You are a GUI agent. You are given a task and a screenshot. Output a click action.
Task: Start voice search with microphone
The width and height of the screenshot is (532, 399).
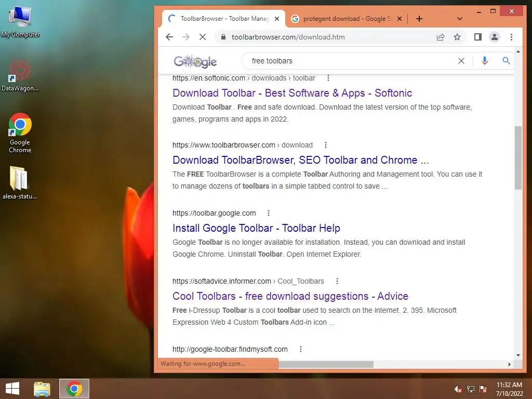point(485,61)
